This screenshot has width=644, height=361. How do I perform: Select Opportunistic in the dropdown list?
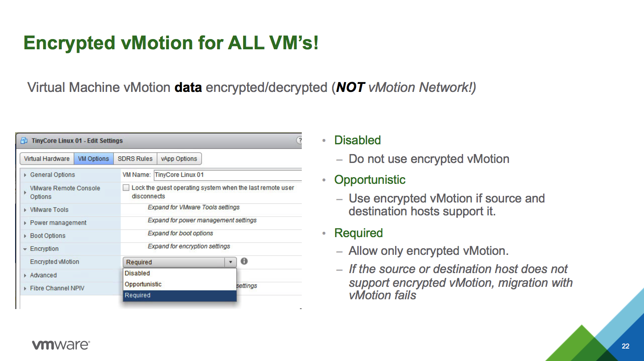click(x=143, y=284)
